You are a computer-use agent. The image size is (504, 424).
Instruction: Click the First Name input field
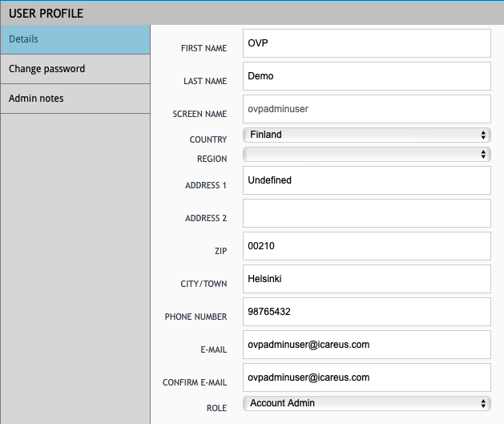(x=365, y=43)
